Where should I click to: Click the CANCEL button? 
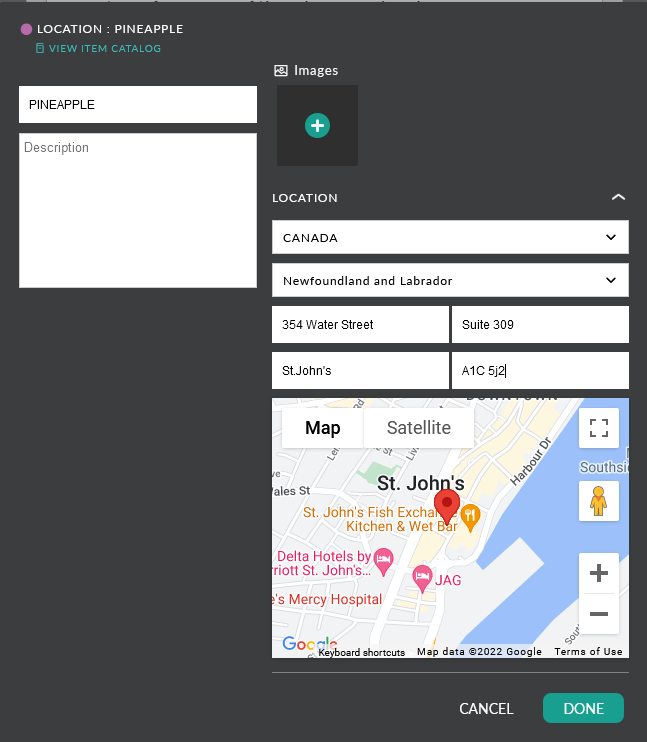click(486, 708)
